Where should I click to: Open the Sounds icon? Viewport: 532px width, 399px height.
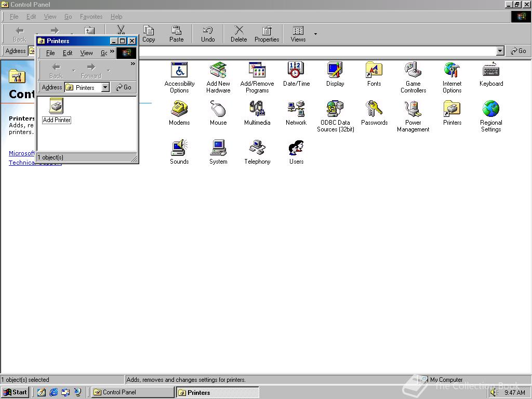click(179, 152)
